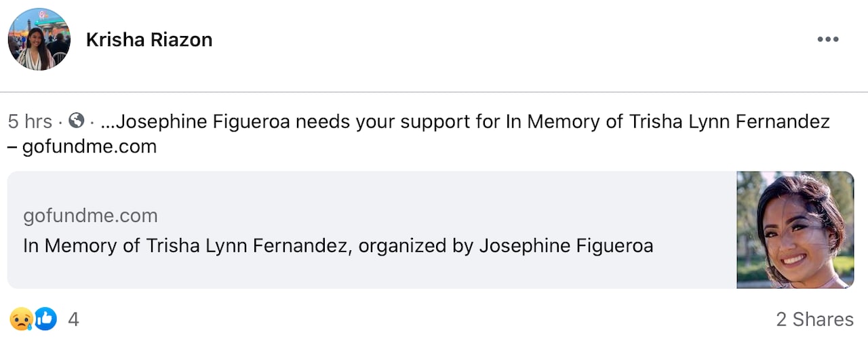View the reaction count of 4

click(73, 319)
